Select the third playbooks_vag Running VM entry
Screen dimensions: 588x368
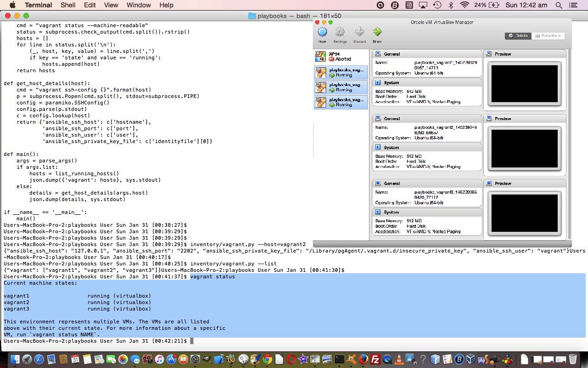tap(341, 102)
